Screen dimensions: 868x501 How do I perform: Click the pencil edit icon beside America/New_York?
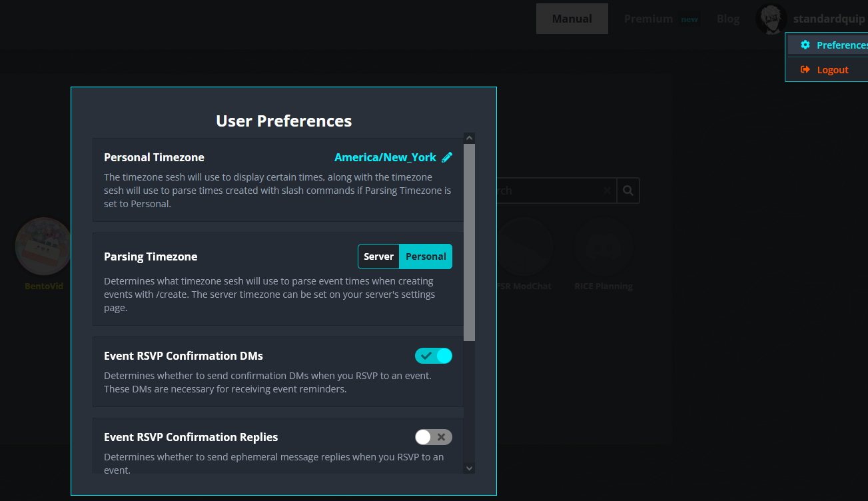coord(447,157)
